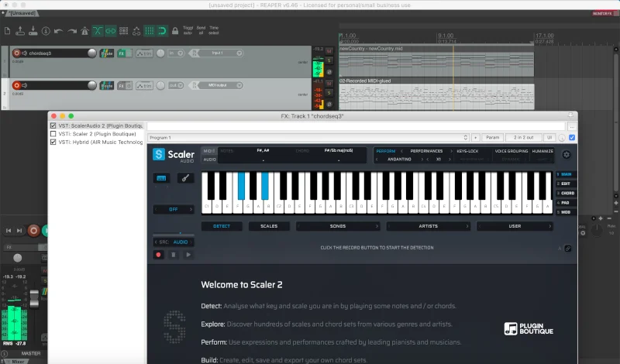Mute the chordseq3 track
Image resolution: width=620 pixels, height=364 pixels.
(329, 51)
